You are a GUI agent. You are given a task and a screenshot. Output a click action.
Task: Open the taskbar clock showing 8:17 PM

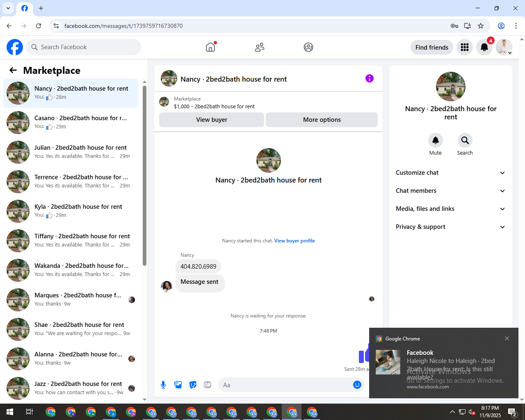pyautogui.click(x=490, y=412)
